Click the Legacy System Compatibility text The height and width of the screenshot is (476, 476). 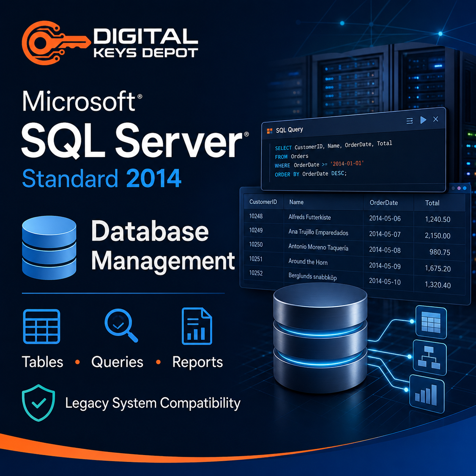(x=153, y=403)
